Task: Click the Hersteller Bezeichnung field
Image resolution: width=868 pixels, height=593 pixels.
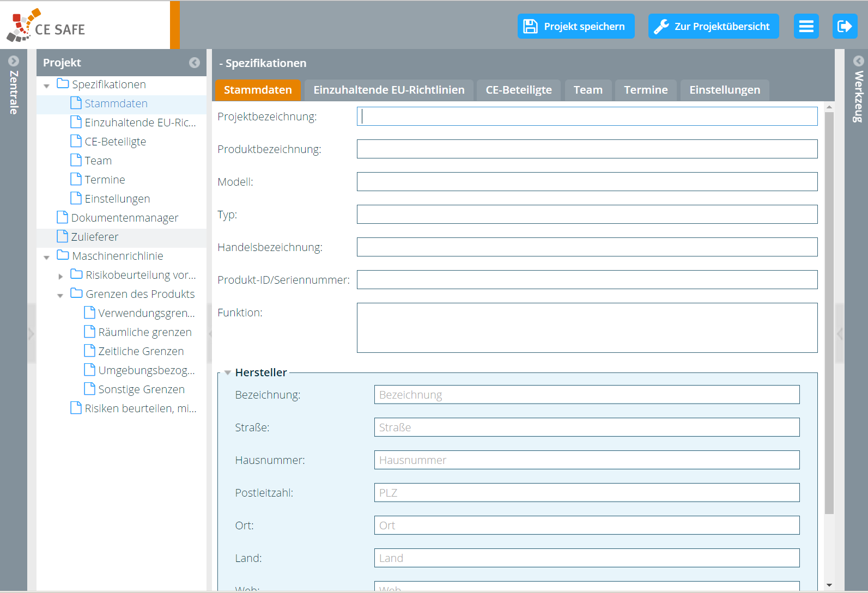Action: [587, 394]
